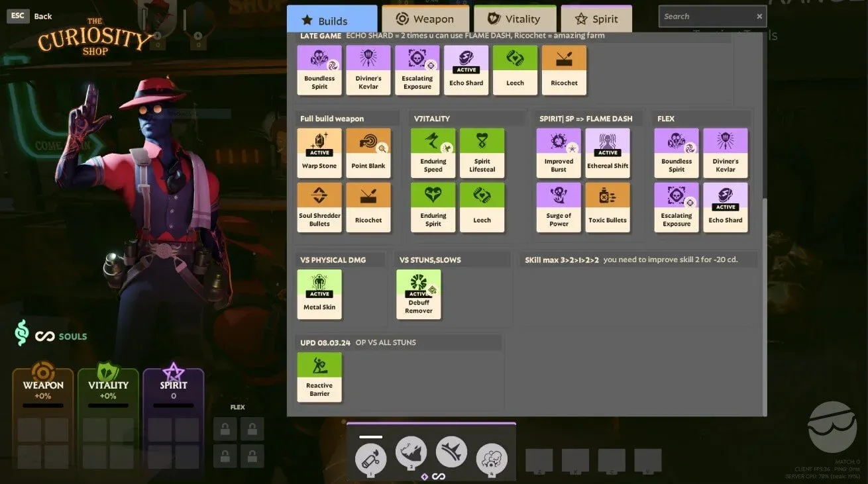Select Warp Stone in Full build weapon
The image size is (868, 484).
(x=319, y=152)
